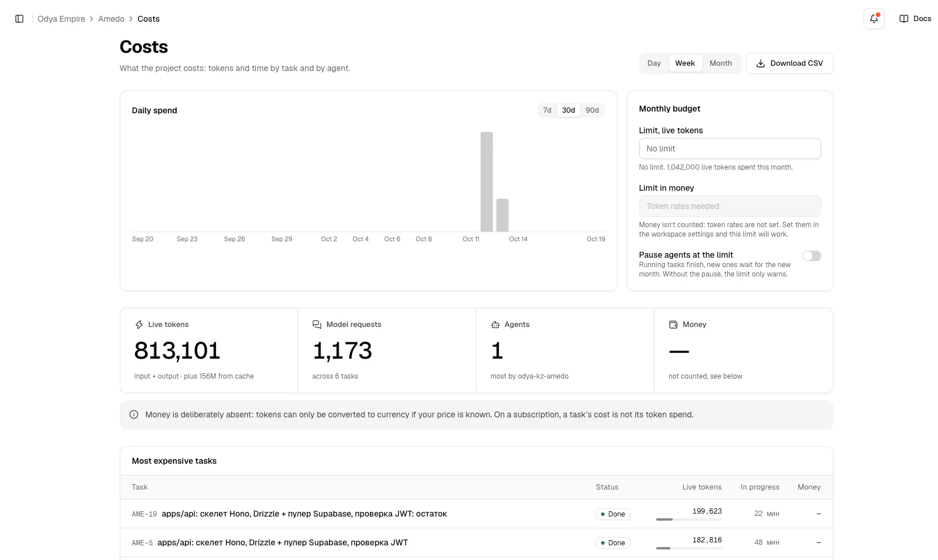This screenshot has width=938, height=560.
Task: Click the Done status of AME-5
Action: click(613, 543)
